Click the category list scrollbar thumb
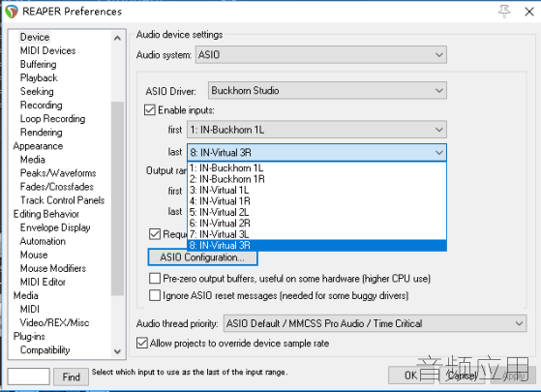This screenshot has height=392, width=541. pos(117,198)
